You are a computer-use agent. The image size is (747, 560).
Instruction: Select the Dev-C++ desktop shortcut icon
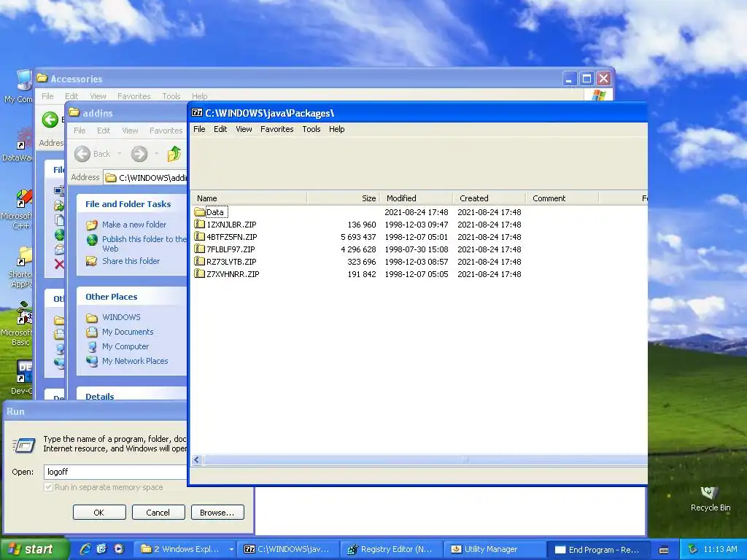tap(23, 377)
